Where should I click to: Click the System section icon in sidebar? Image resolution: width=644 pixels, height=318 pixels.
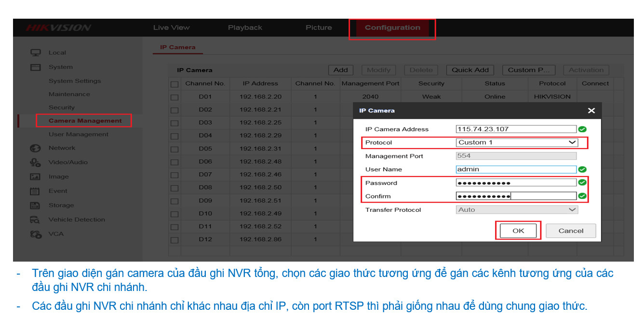36,67
